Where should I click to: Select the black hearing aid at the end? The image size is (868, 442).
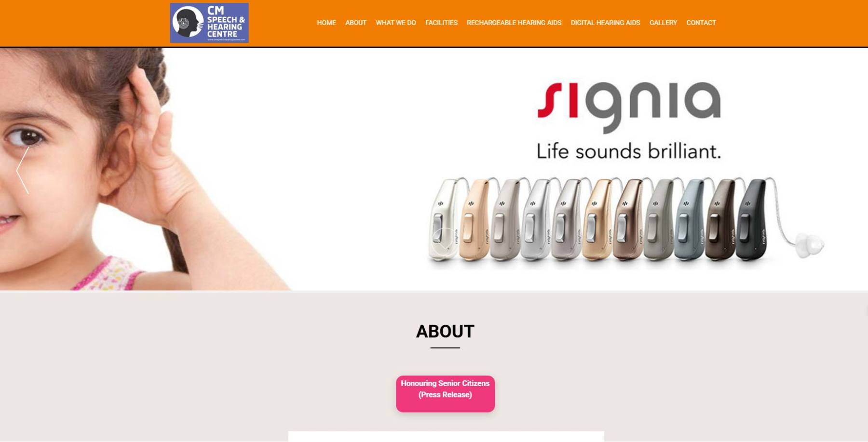[752, 219]
